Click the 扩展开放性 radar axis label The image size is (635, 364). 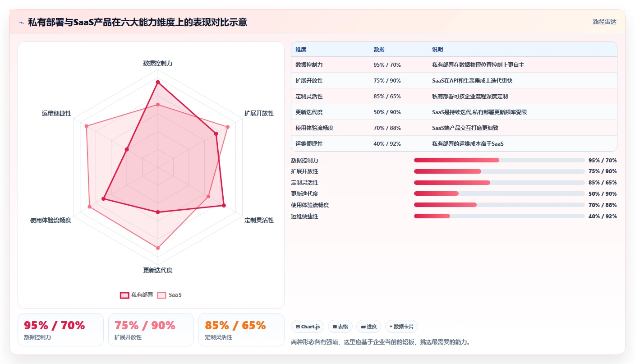[259, 113]
